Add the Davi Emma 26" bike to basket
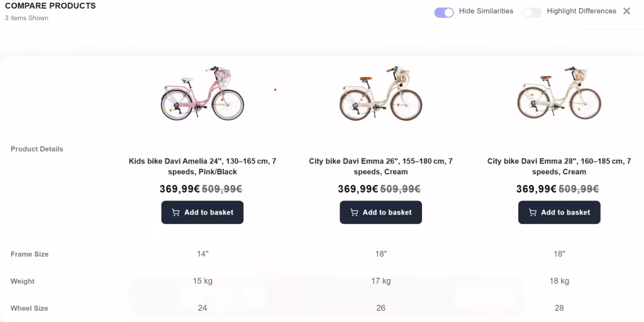The height and width of the screenshot is (322, 644). [x=380, y=213]
